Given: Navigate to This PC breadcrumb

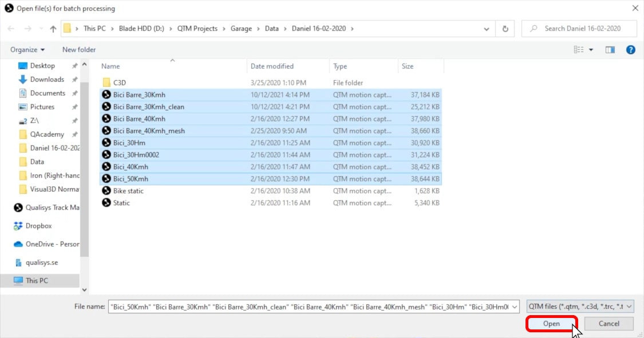Looking at the screenshot, I should click(94, 29).
